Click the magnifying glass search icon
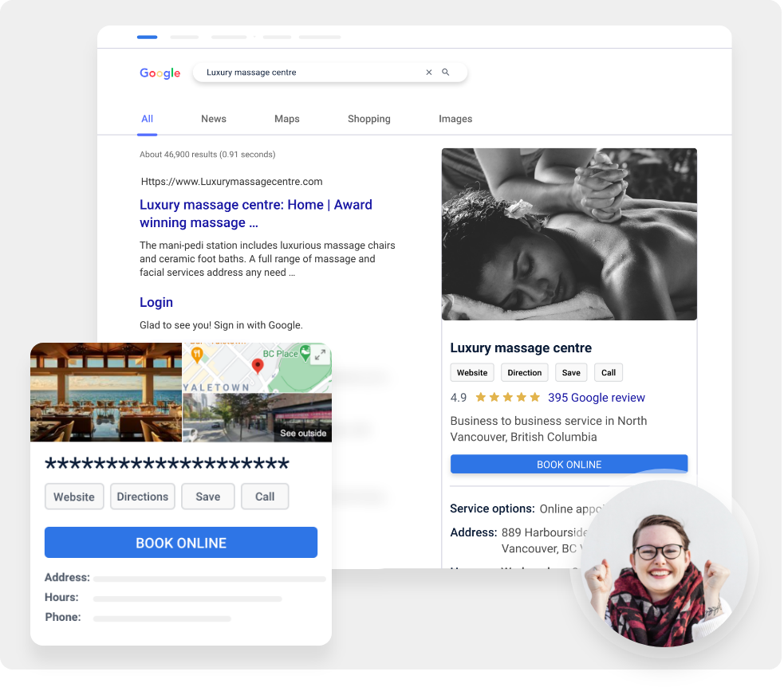This screenshot has height=699, width=784. click(445, 73)
